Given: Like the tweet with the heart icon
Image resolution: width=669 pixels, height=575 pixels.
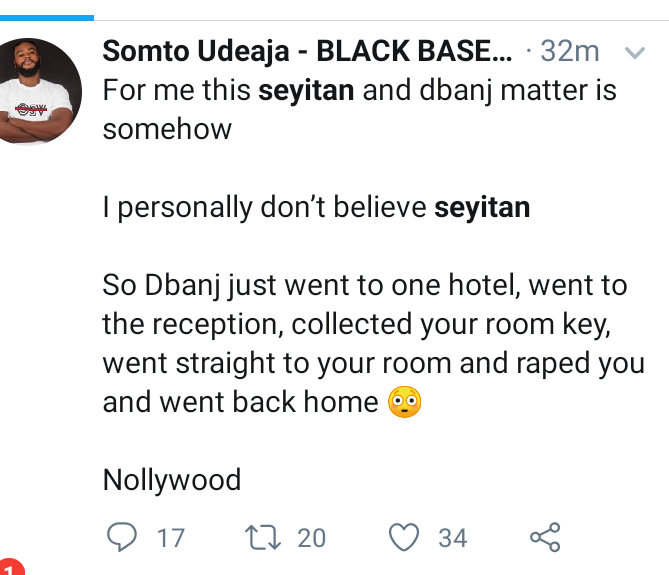Looking at the screenshot, I should click(x=404, y=537).
